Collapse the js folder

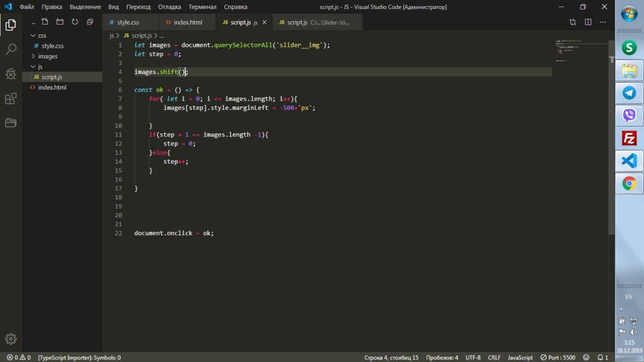(x=41, y=66)
